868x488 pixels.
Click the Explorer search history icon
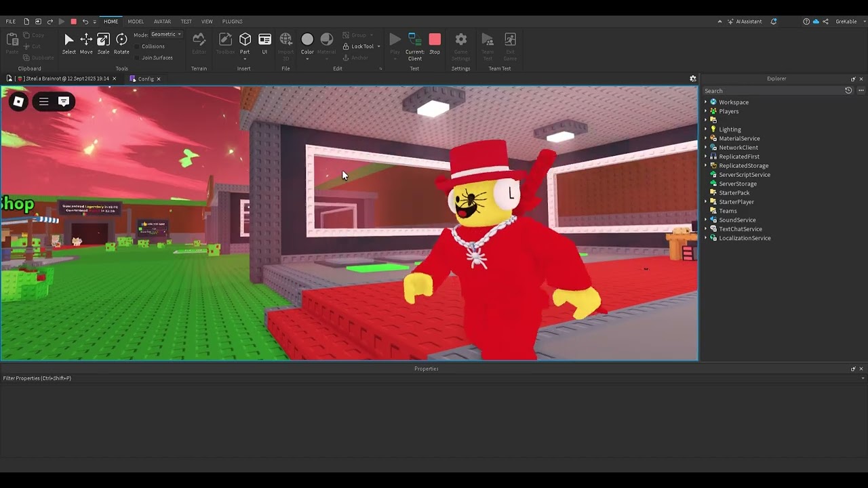[x=848, y=90]
